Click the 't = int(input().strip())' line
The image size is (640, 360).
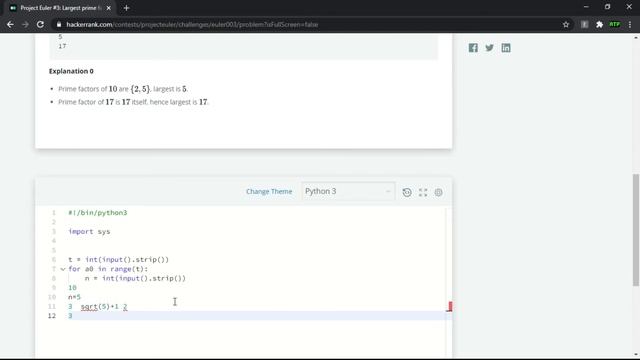pyautogui.click(x=118, y=260)
